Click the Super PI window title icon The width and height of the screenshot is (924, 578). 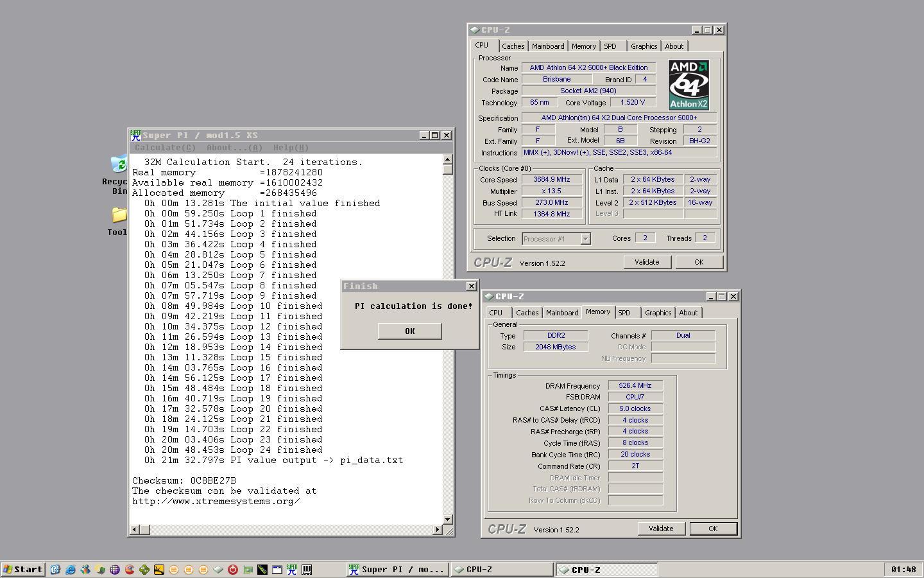135,135
